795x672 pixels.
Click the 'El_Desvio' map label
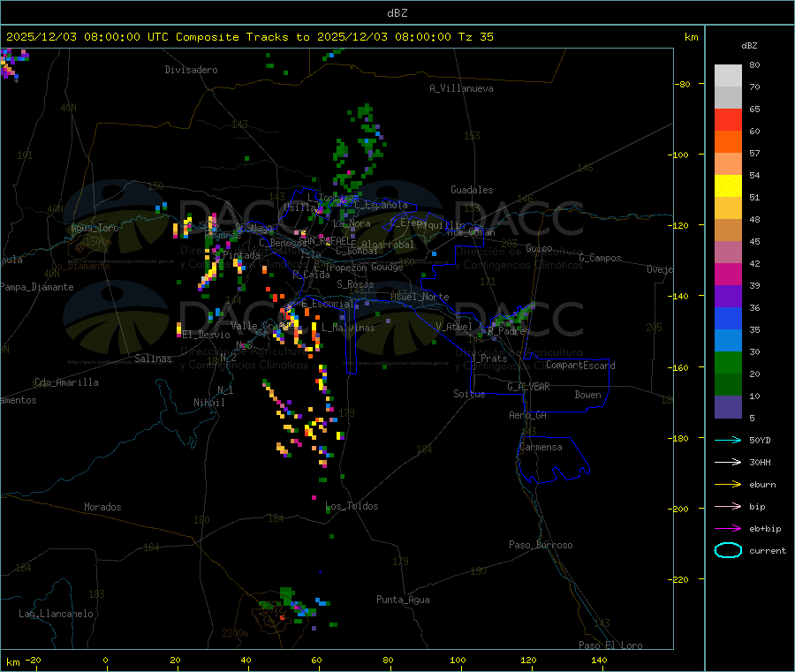coord(206,335)
